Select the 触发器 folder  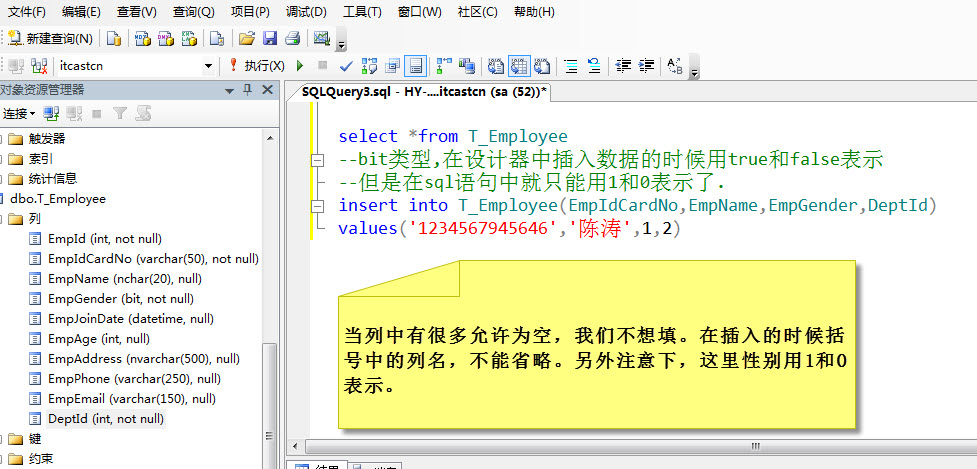(x=47, y=138)
